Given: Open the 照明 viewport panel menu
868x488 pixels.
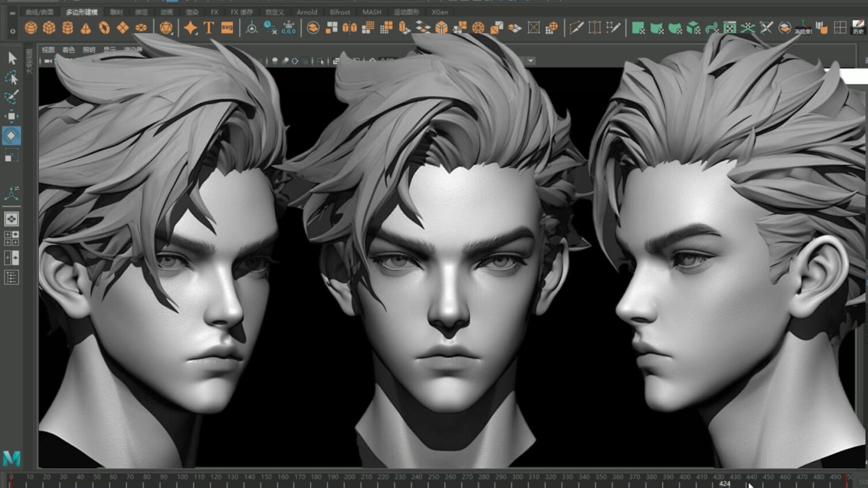Looking at the screenshot, I should pyautogui.click(x=89, y=50).
